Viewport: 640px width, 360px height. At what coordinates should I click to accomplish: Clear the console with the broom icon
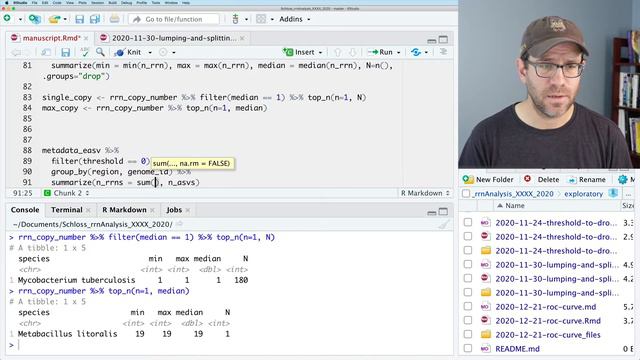click(444, 224)
